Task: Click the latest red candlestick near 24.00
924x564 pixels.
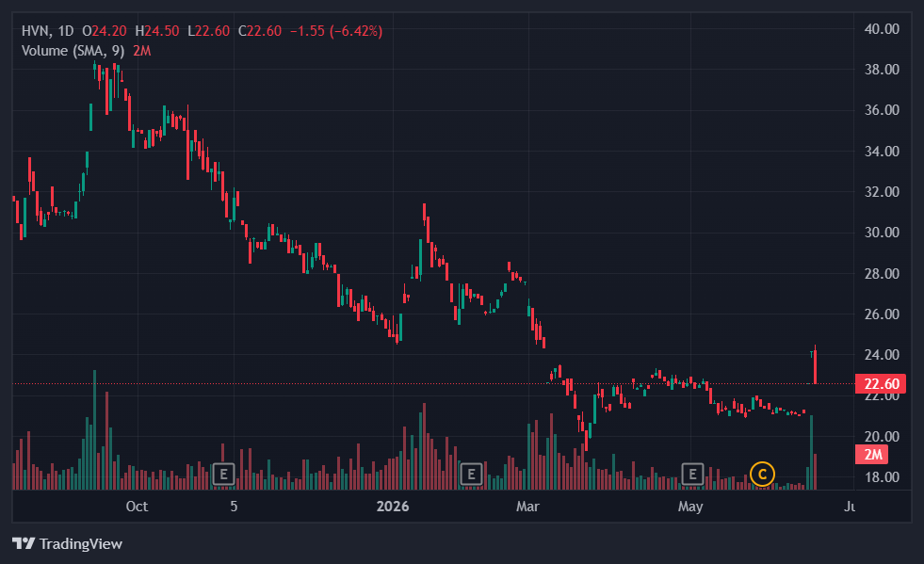Action: click(815, 364)
